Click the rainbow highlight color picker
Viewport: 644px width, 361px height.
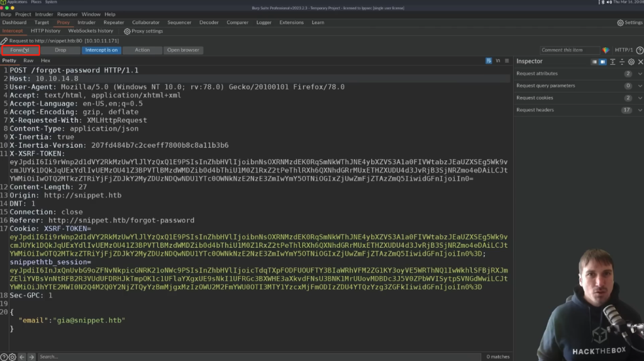click(x=606, y=50)
